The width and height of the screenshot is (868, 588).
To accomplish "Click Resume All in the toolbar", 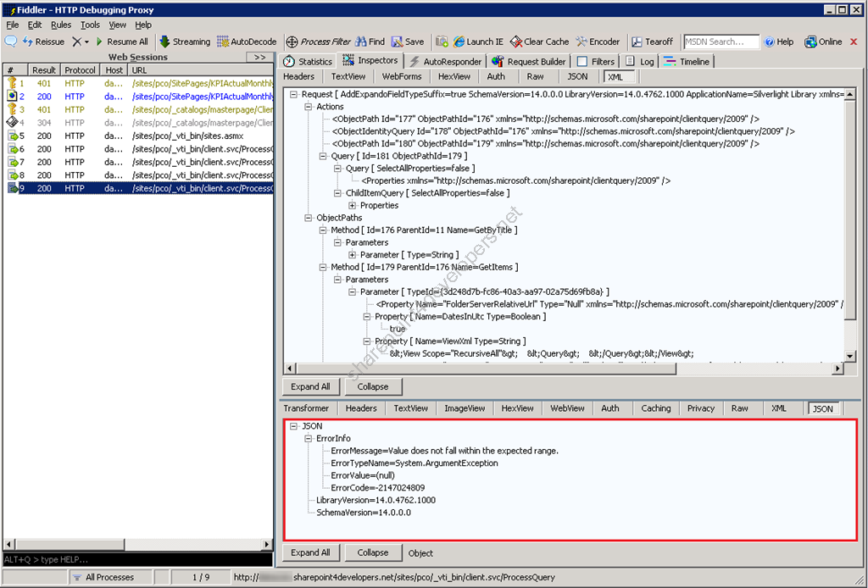I will 122,42.
